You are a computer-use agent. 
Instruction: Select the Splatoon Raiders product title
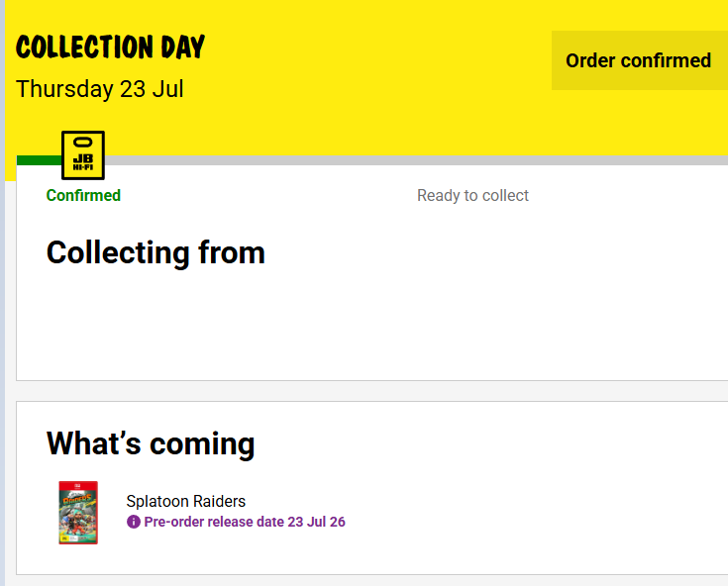click(x=186, y=501)
